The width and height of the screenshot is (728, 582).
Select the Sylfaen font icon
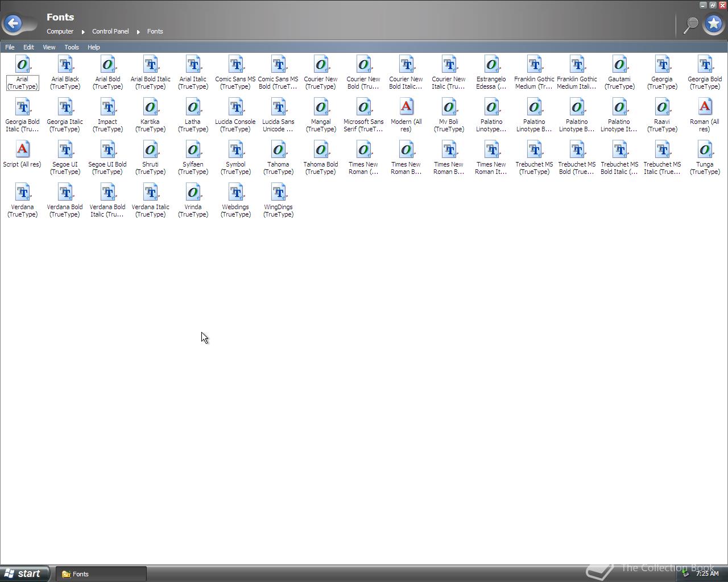(x=193, y=149)
